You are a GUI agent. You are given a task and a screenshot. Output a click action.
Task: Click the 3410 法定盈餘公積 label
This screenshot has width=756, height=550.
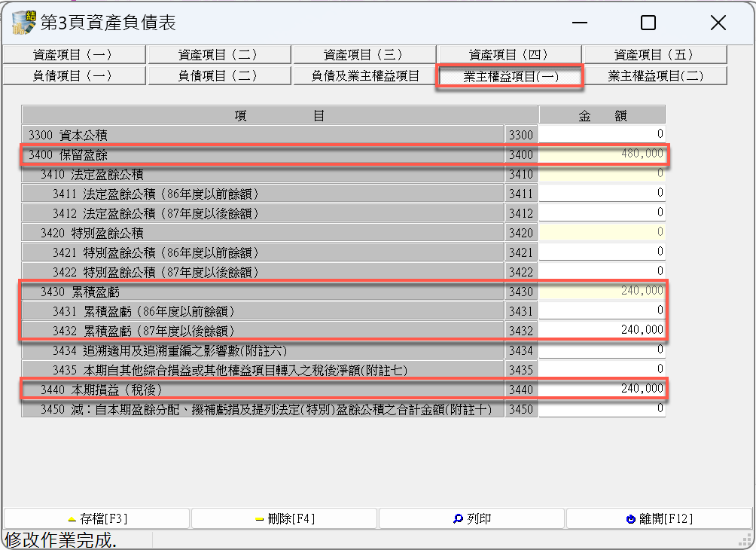click(x=92, y=174)
